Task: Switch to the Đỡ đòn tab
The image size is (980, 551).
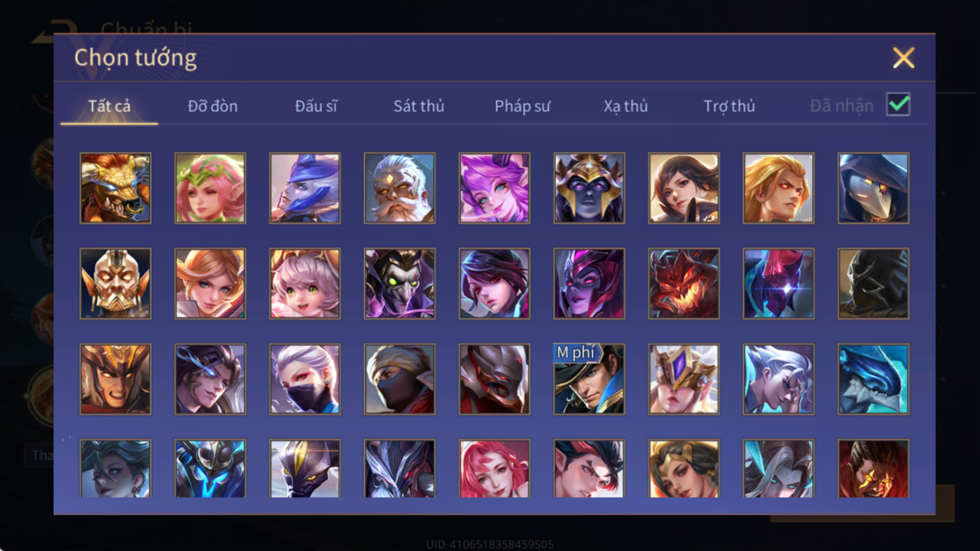Action: [213, 106]
